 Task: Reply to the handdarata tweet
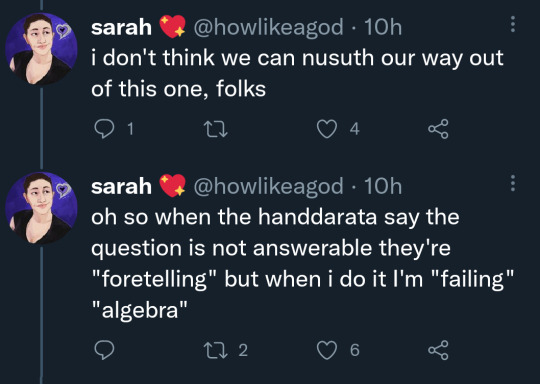pos(104,350)
